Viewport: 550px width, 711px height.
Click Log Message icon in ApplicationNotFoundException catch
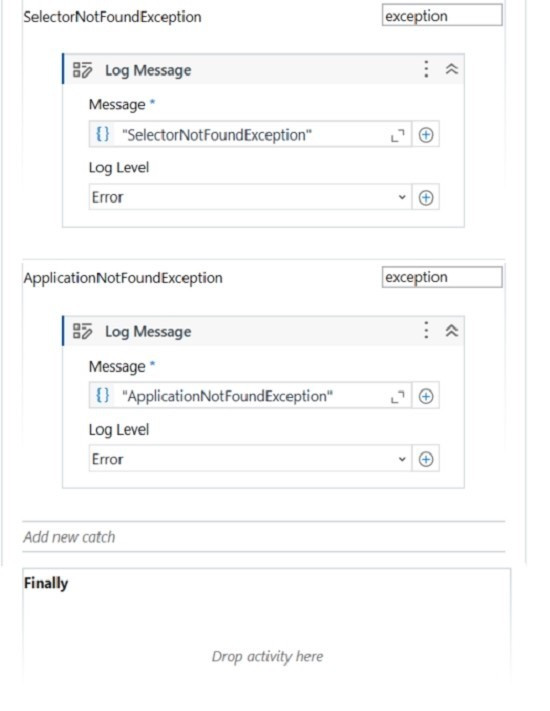point(83,331)
